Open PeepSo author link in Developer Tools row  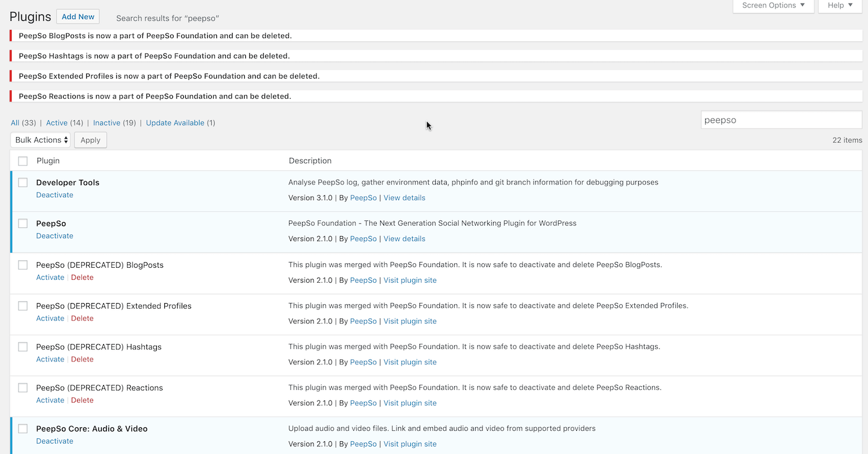(363, 198)
